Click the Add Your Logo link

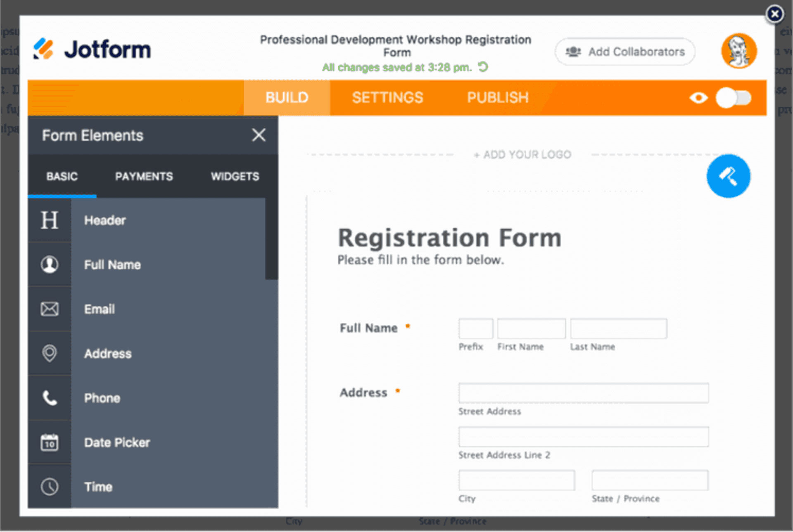pos(522,155)
